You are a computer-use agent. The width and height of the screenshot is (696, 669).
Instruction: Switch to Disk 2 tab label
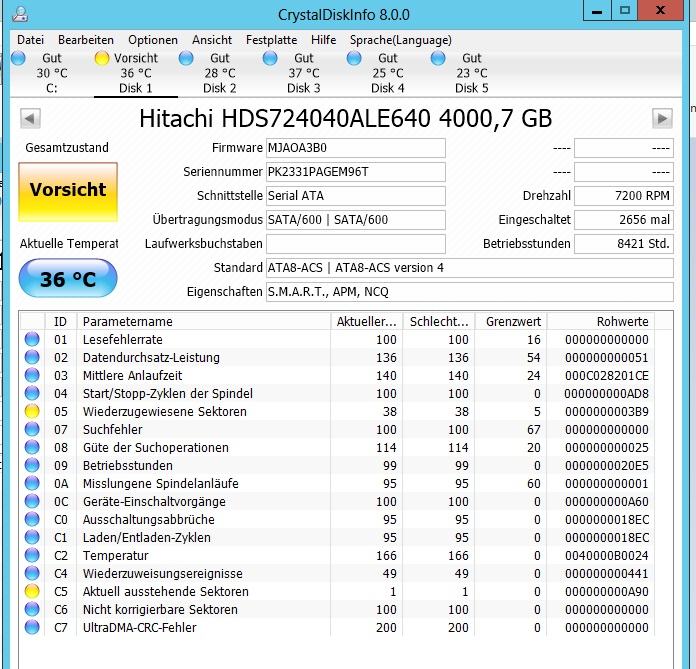click(x=219, y=88)
